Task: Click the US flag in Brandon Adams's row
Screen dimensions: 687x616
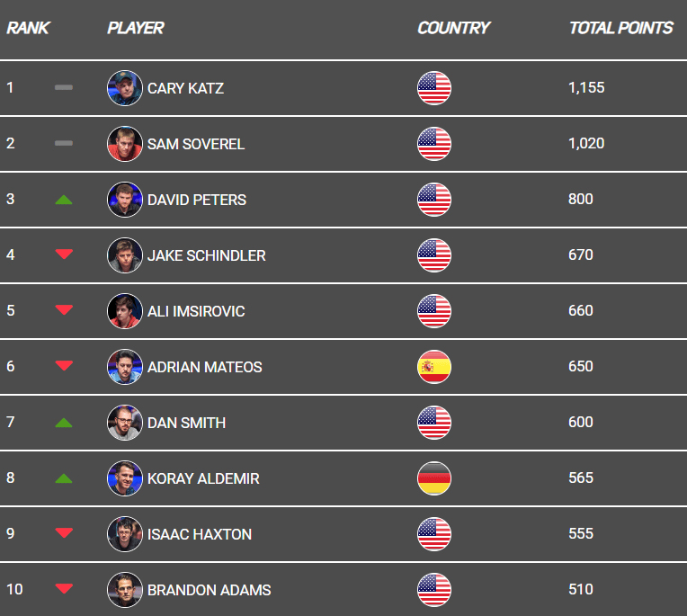Action: coord(434,590)
